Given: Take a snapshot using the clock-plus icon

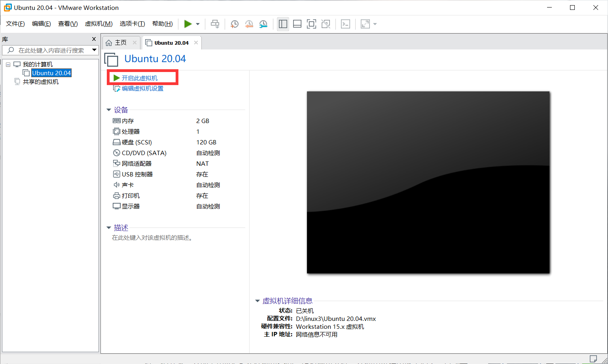Looking at the screenshot, I should (x=235, y=24).
